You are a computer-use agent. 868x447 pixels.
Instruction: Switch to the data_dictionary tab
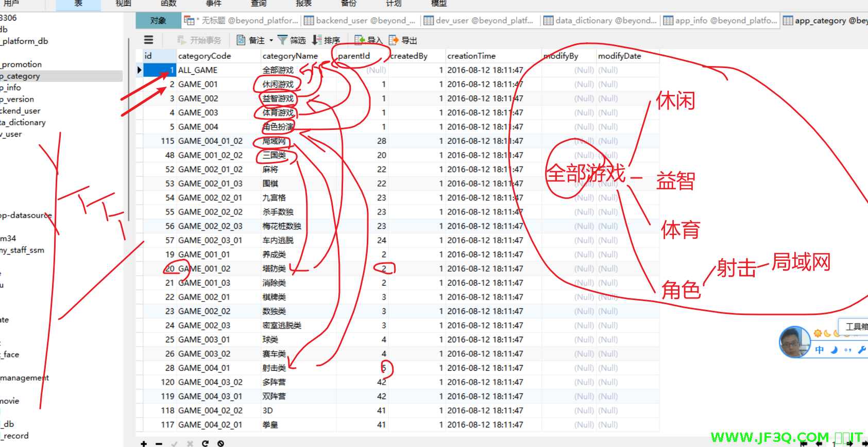point(601,21)
